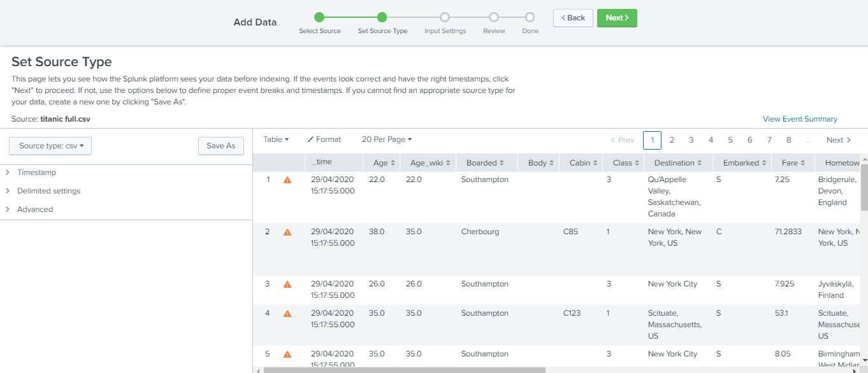This screenshot has width=868, height=373.
Task: Click the Scituate, Massachusetts destination cell
Action: coord(675,325)
